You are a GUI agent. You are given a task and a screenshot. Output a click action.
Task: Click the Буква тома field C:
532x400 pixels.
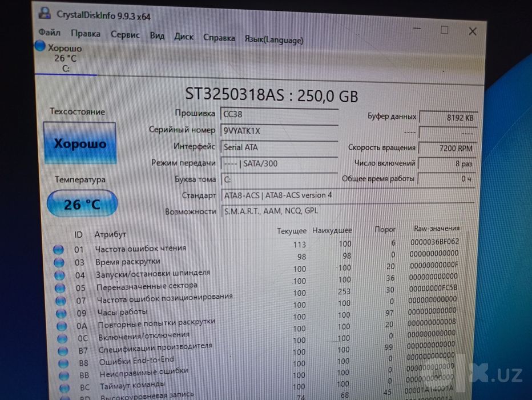coord(279,179)
